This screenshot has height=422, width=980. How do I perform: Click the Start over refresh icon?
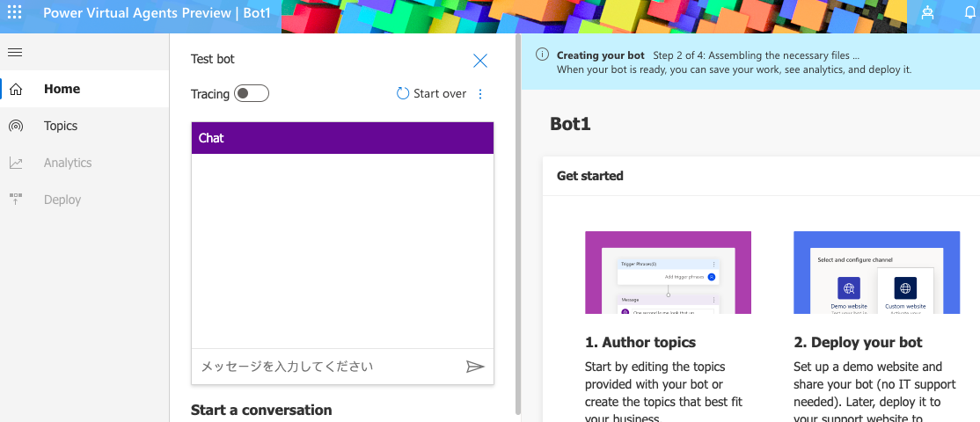(x=403, y=94)
